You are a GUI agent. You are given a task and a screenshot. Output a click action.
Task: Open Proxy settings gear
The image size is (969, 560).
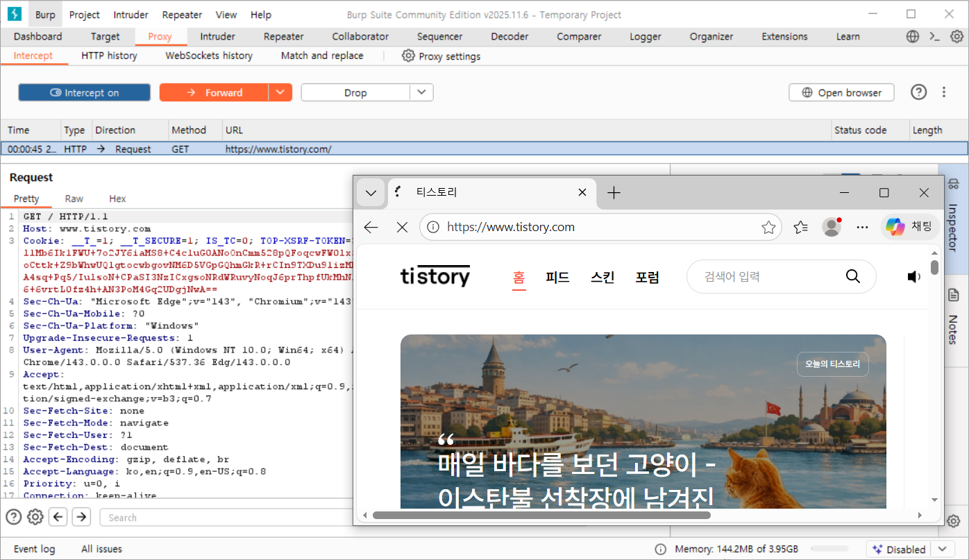point(408,56)
